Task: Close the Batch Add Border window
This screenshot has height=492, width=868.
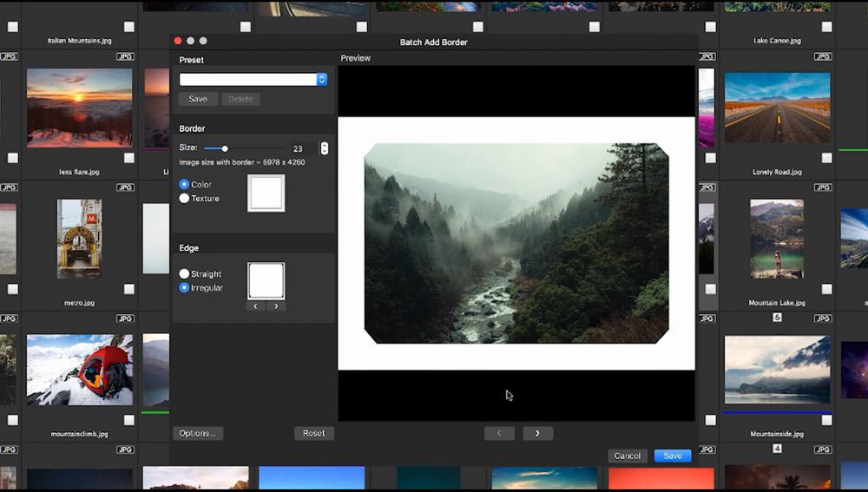Action: click(x=178, y=41)
